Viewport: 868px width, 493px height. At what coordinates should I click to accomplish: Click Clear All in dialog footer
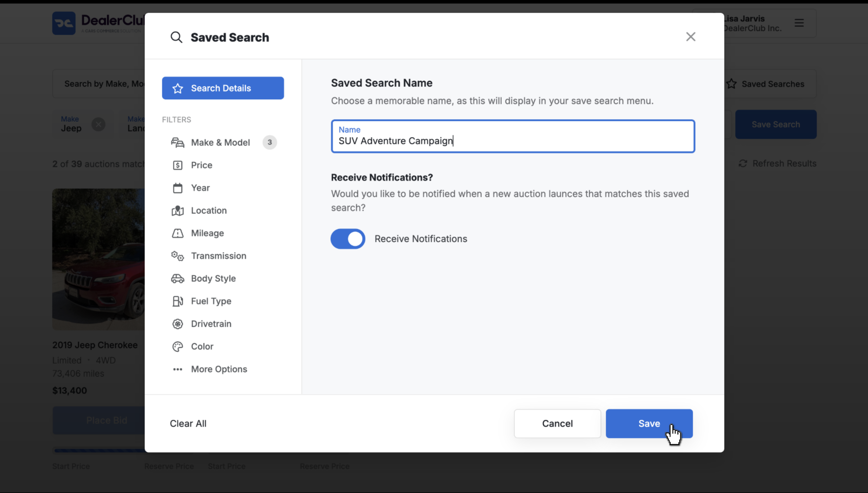[188, 423]
